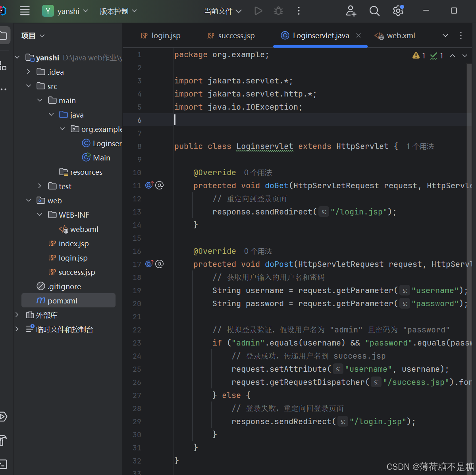Open the main hamburger menu
This screenshot has width=476, height=475.
(x=25, y=11)
